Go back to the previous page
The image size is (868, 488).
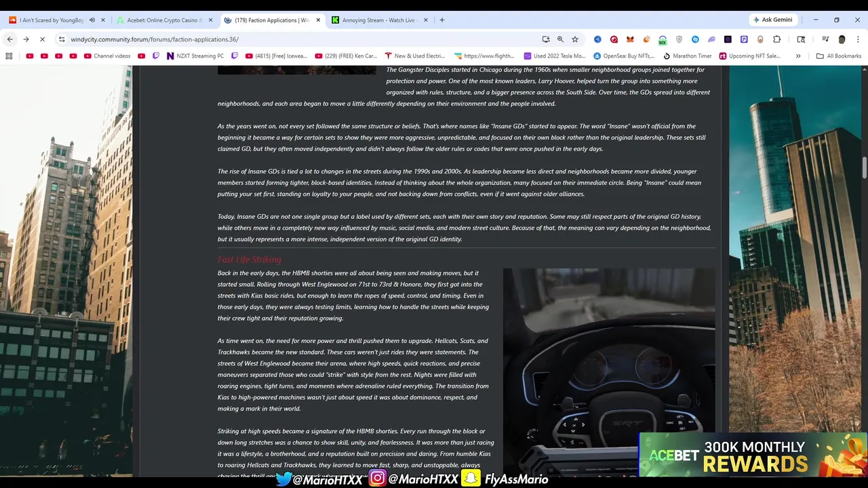pyautogui.click(x=9, y=39)
